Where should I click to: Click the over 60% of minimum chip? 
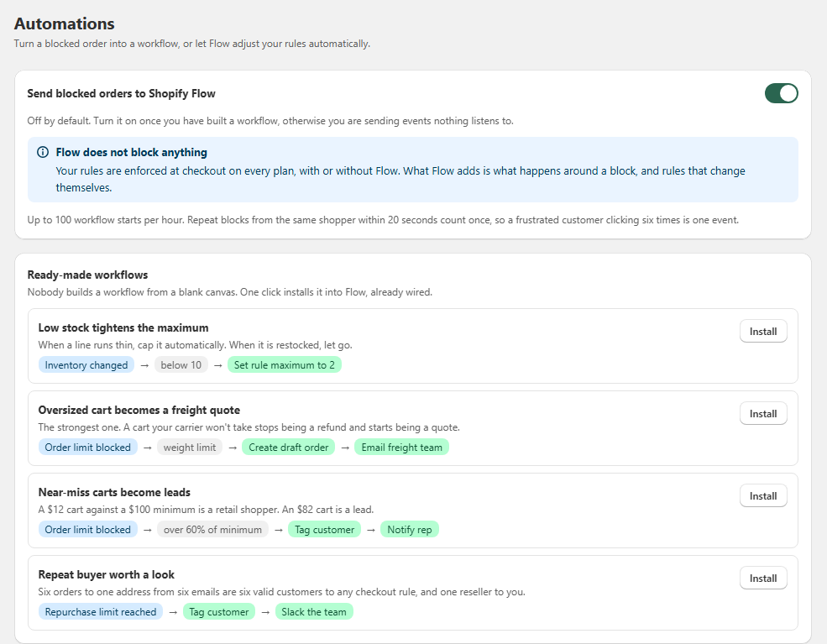[x=212, y=530]
